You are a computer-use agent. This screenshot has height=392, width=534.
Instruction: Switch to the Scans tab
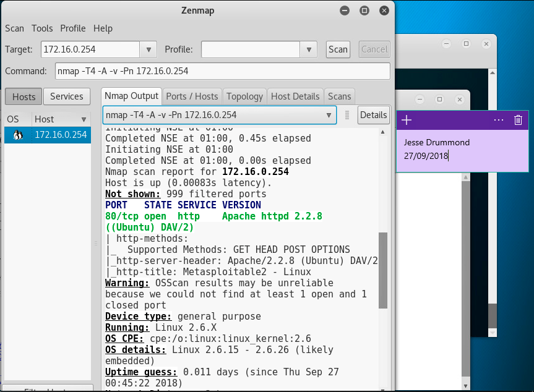[340, 96]
